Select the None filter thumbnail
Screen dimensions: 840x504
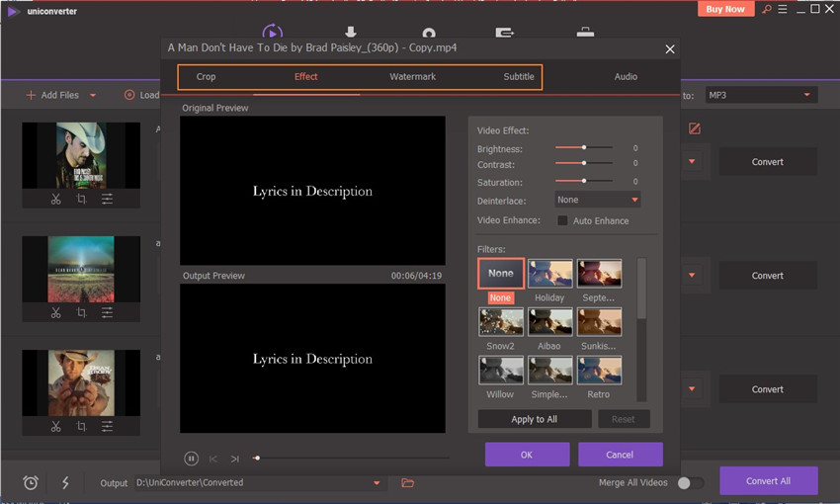501,273
